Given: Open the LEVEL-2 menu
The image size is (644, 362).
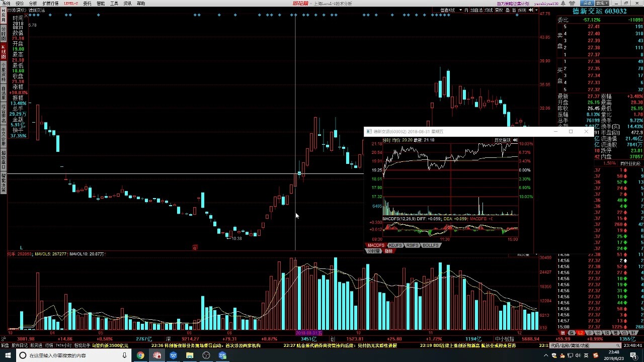Looking at the screenshot, I should point(71,3).
